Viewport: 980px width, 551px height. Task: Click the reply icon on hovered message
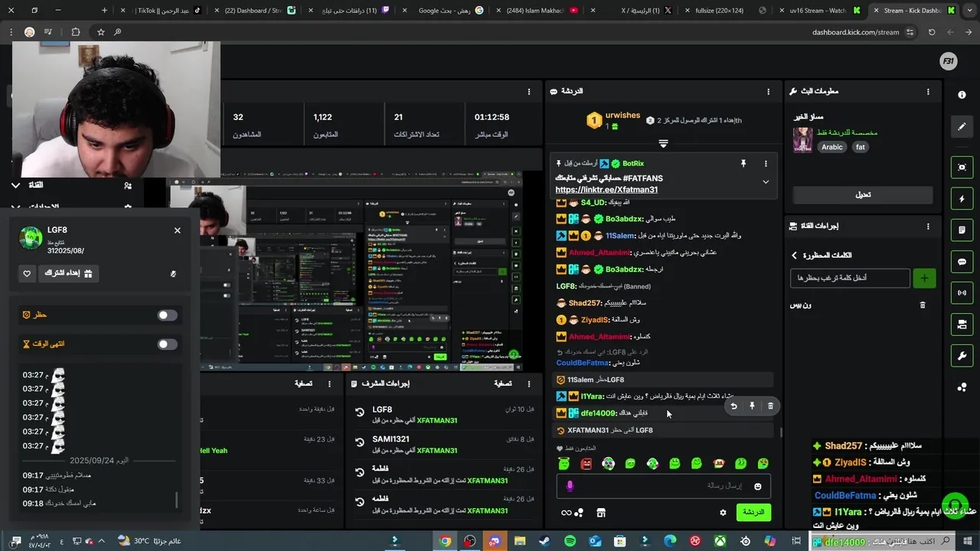click(733, 406)
